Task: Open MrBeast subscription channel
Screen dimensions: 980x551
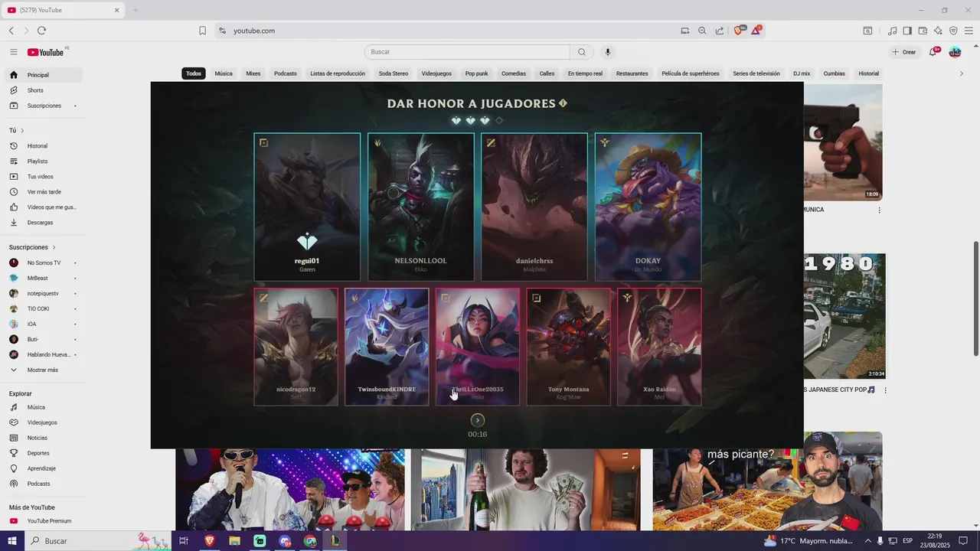Action: click(x=42, y=278)
